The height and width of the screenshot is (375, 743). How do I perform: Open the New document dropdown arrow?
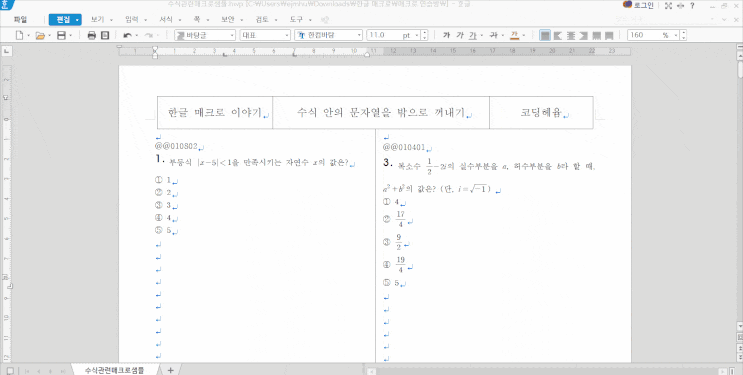[28, 36]
